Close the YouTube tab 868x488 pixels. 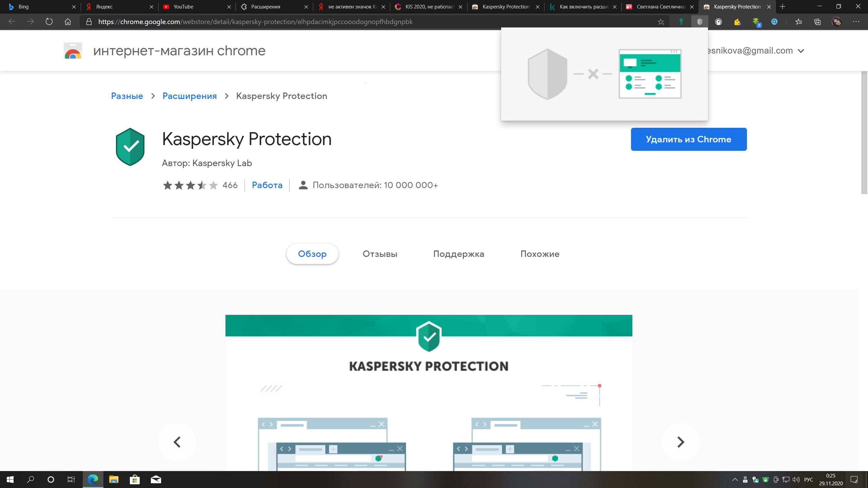[x=229, y=7]
